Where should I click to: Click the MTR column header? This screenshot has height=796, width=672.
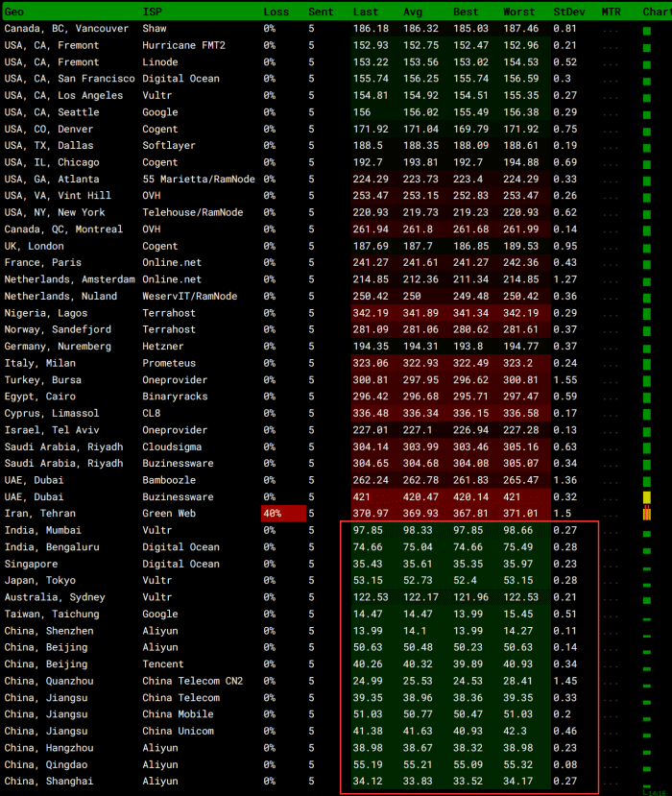click(612, 12)
